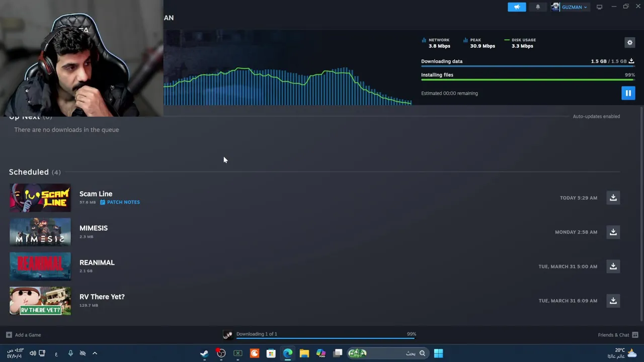Image resolution: width=644 pixels, height=362 pixels.
Task: Click the download network throughput graph
Action: pyautogui.click(x=288, y=85)
